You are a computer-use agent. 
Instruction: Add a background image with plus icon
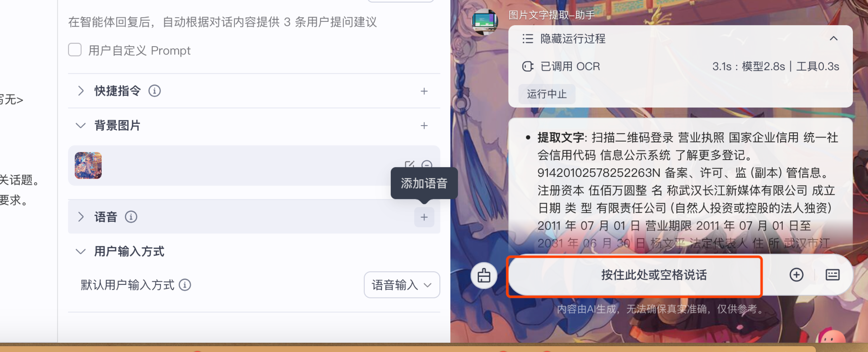click(424, 126)
